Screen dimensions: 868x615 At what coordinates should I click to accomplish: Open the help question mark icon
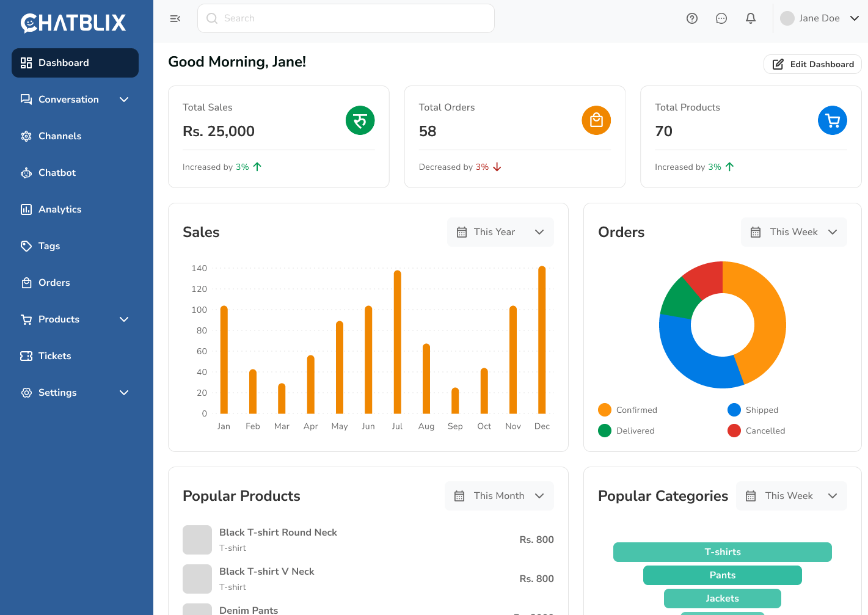coord(691,18)
